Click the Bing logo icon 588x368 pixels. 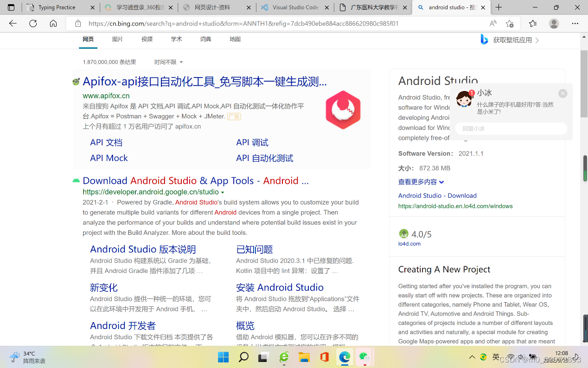pos(484,39)
